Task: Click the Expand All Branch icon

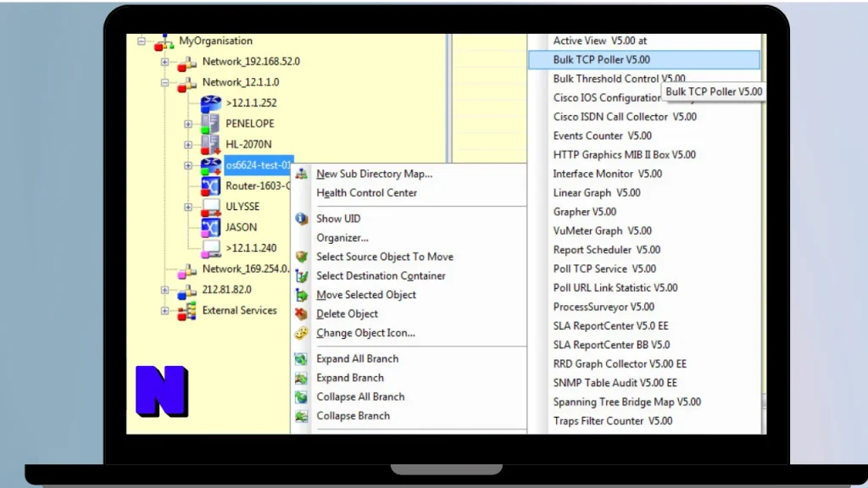Action: click(x=301, y=359)
